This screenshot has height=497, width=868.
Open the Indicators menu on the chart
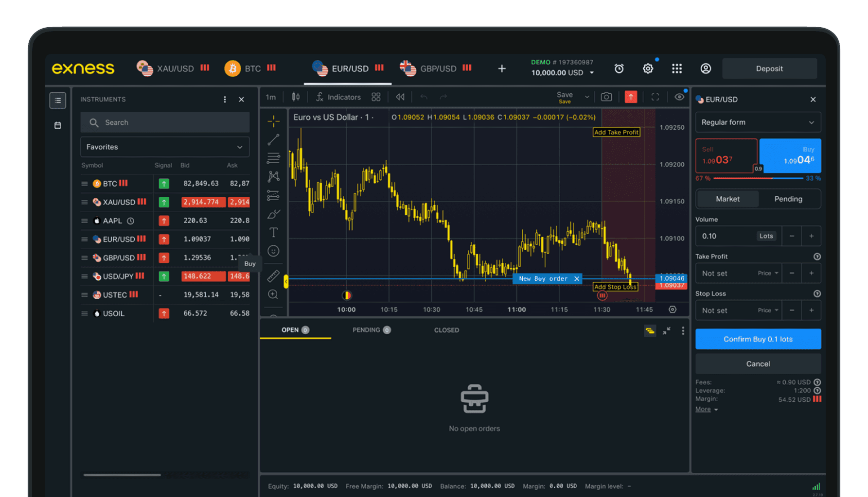click(x=338, y=97)
